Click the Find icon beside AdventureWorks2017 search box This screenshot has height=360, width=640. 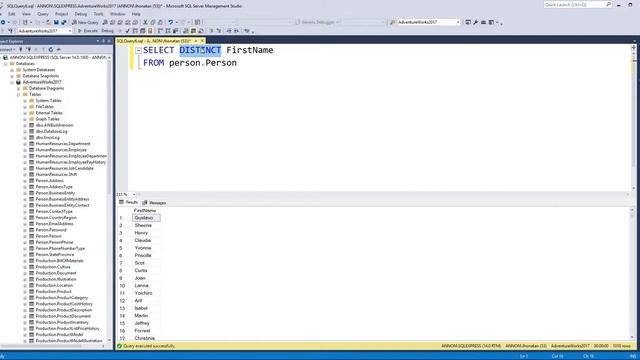393,22
